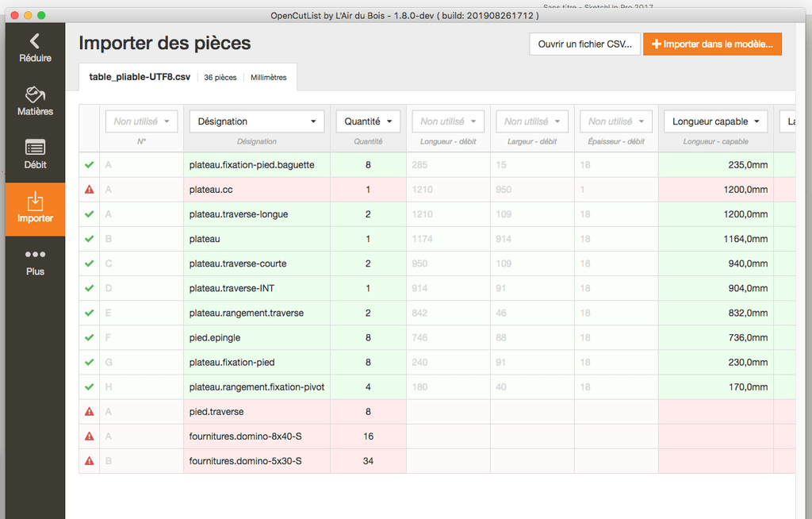Click the macOS green zoom window button
Image resolution: width=812 pixels, height=519 pixels.
[41, 15]
